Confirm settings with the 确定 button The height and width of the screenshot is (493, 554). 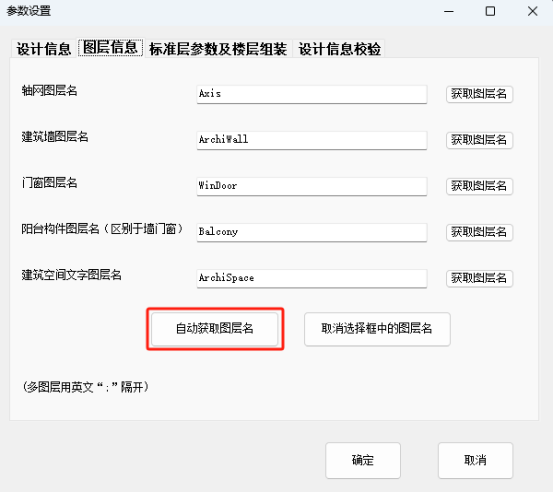[363, 460]
